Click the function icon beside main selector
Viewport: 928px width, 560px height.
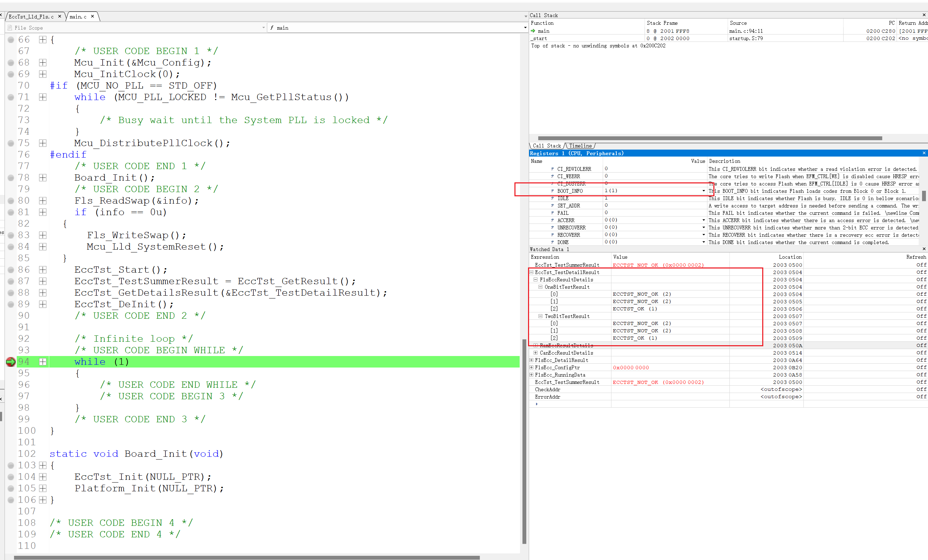click(272, 28)
